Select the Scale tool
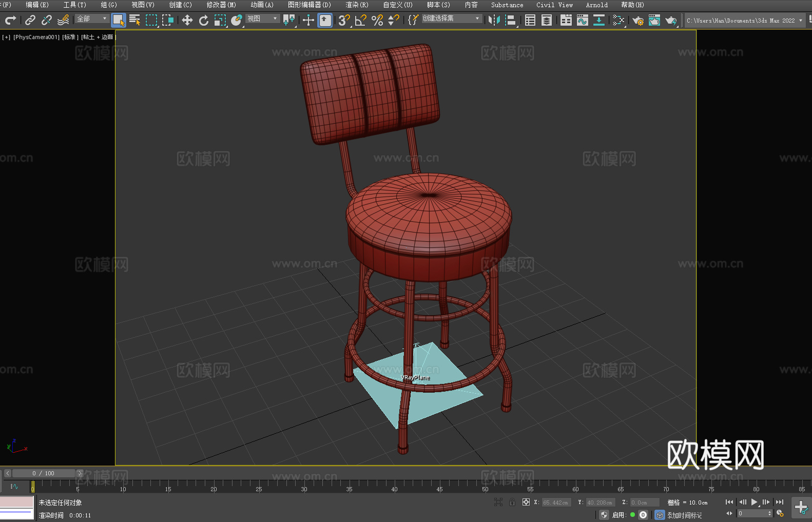The image size is (812, 522). pos(220,20)
